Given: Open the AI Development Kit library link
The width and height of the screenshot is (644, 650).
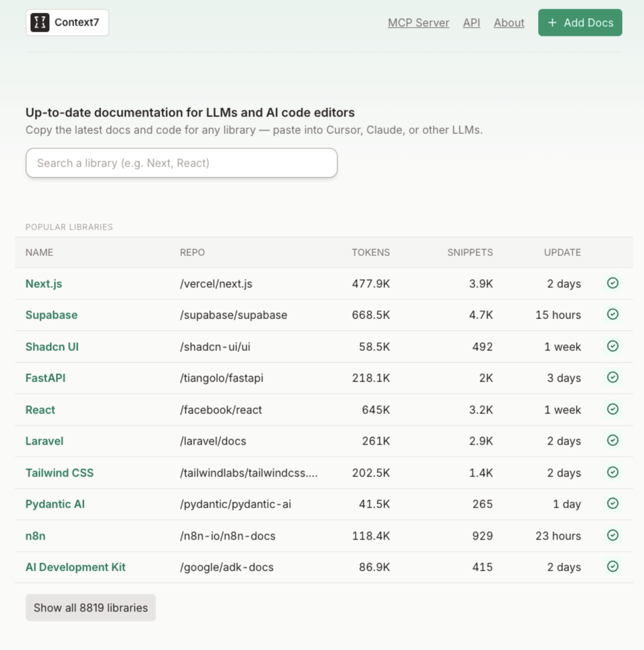Looking at the screenshot, I should 75,567.
